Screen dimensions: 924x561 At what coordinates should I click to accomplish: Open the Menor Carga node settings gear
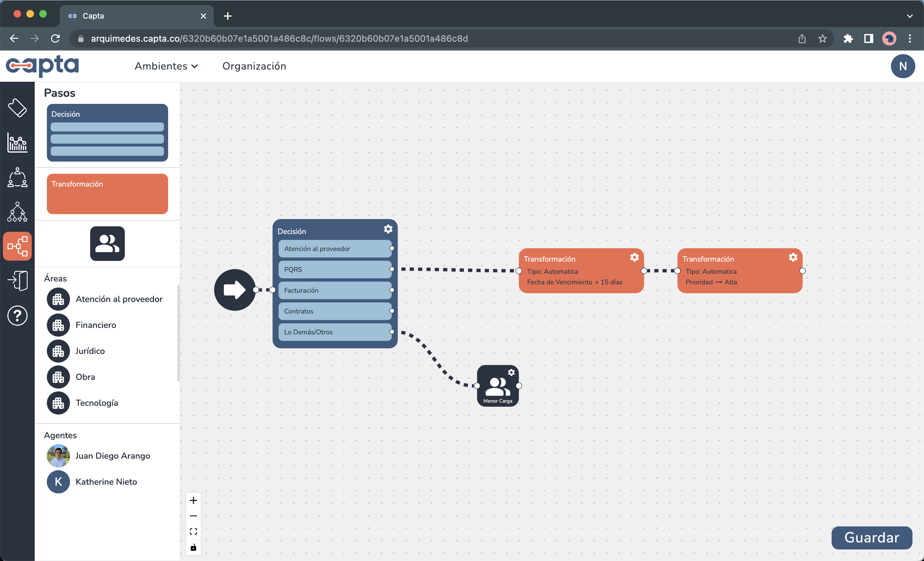(x=511, y=372)
